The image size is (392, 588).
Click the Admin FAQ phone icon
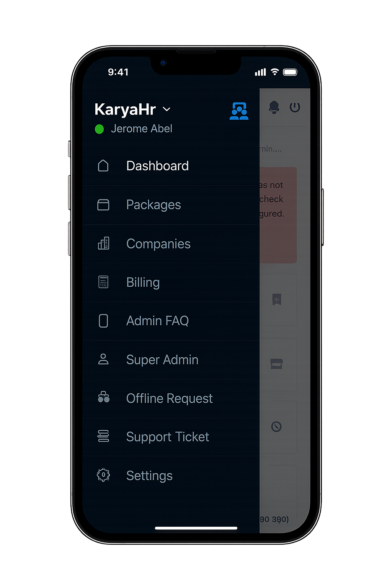103,321
